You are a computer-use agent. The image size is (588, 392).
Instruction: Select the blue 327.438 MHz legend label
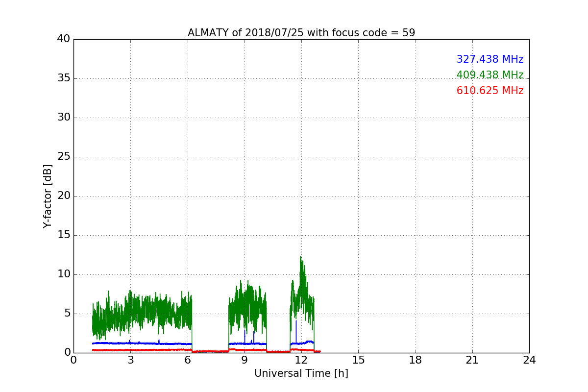[x=490, y=59]
